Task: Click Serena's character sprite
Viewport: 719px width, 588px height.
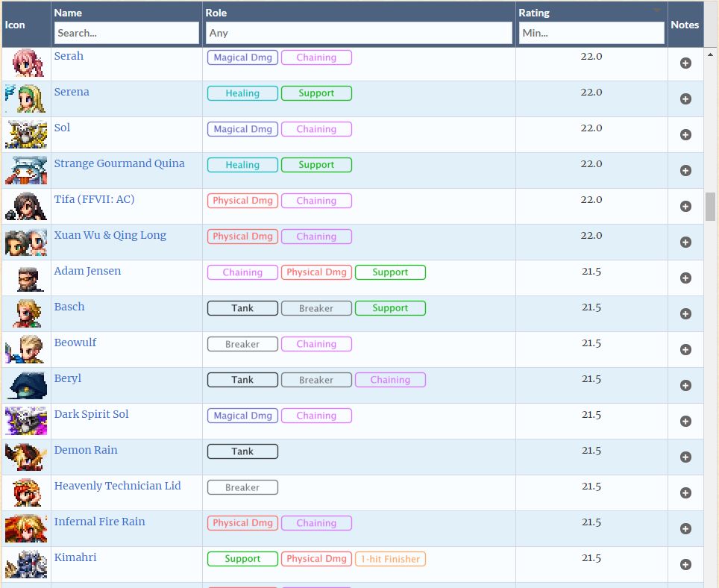Action: tap(25, 98)
